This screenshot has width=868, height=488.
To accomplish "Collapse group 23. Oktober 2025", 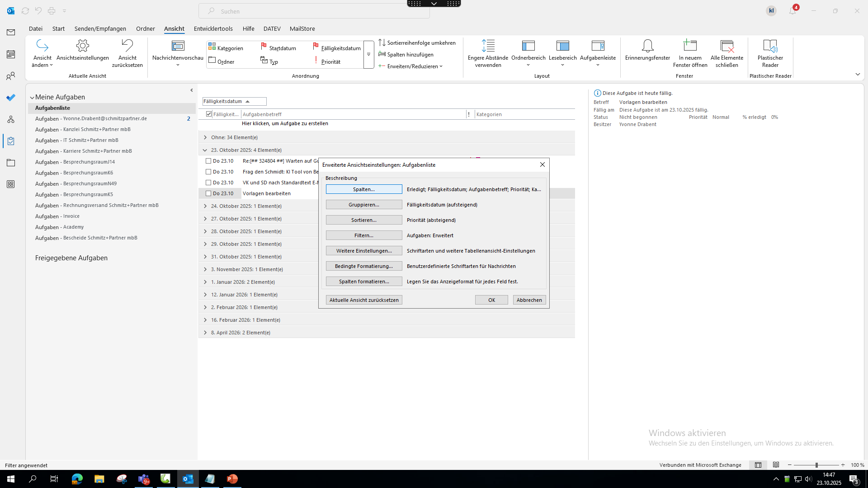I will click(205, 150).
